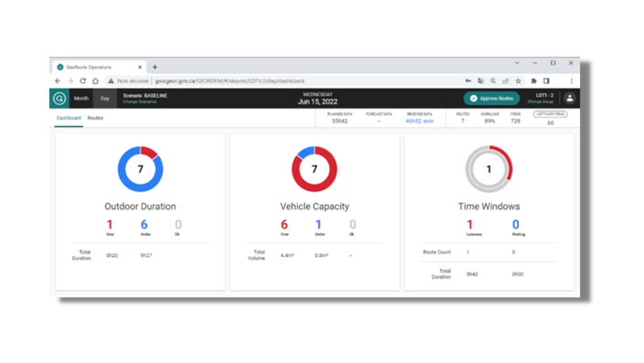Expand the tab search chevron
This screenshot has width=644, height=363.
click(517, 63)
